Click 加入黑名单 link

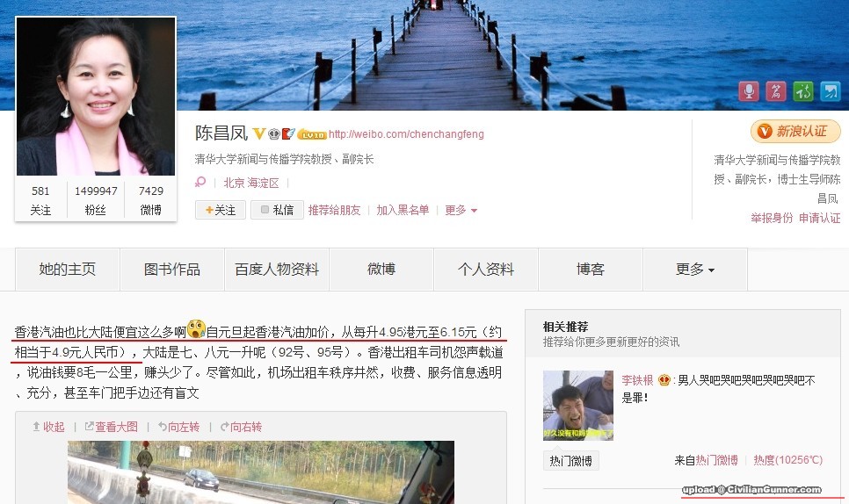pos(403,210)
